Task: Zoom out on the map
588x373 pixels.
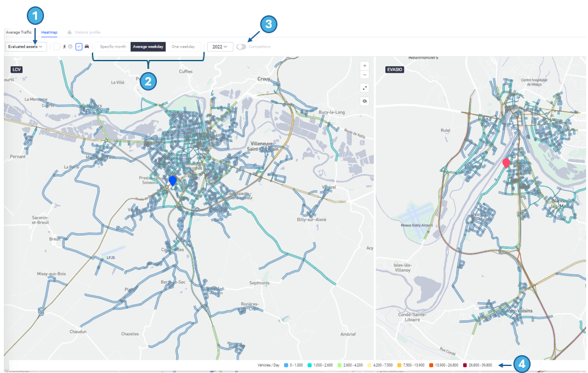Action: (365, 75)
